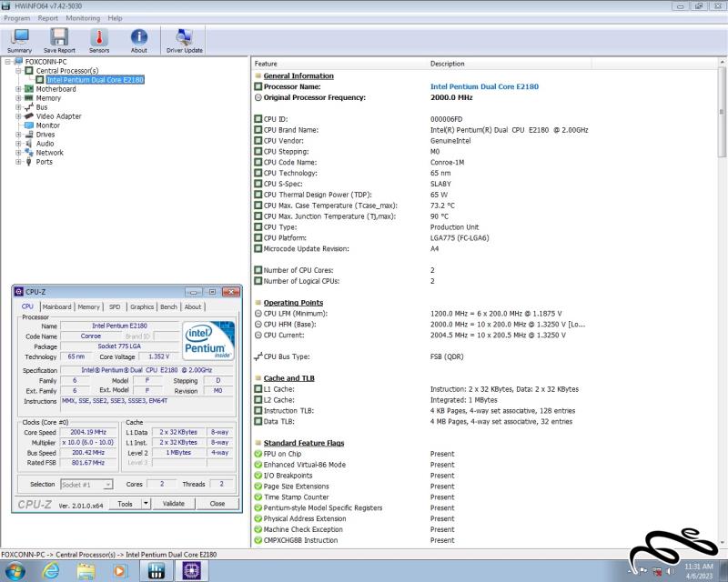This screenshot has width=728, height=582.
Task: Click the Central Processor(s) chip icon
Action: [29, 71]
